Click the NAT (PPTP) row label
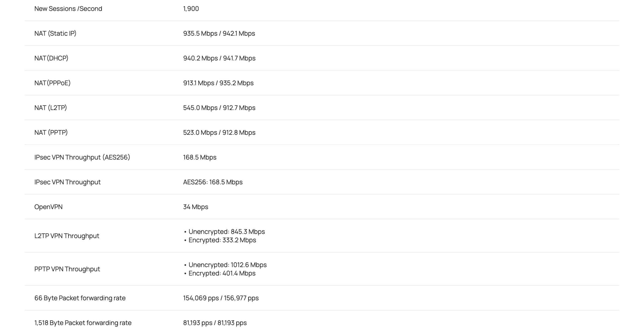Viewport: 644px width, 331px height. tap(51, 132)
